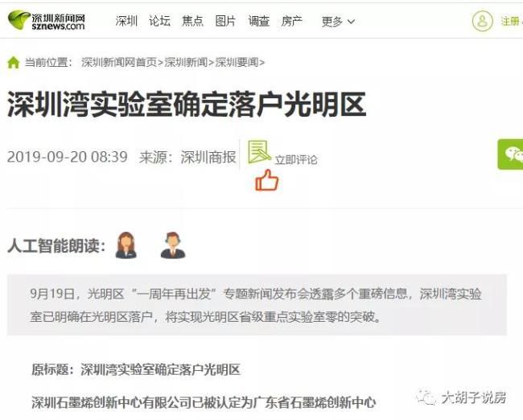This screenshot has height=420, width=523.
Task: Go to the 焦点 section
Action: click(192, 21)
